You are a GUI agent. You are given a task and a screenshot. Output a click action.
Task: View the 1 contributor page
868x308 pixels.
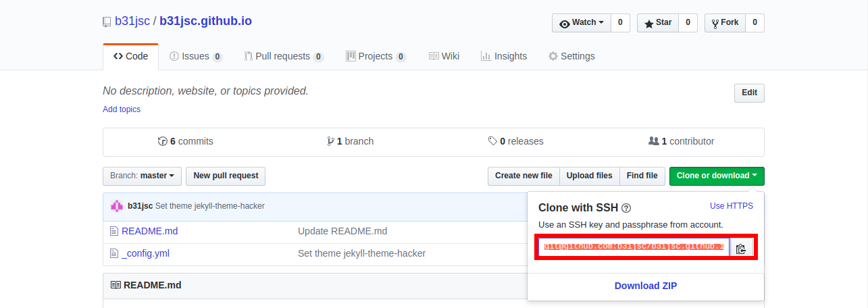click(x=681, y=141)
